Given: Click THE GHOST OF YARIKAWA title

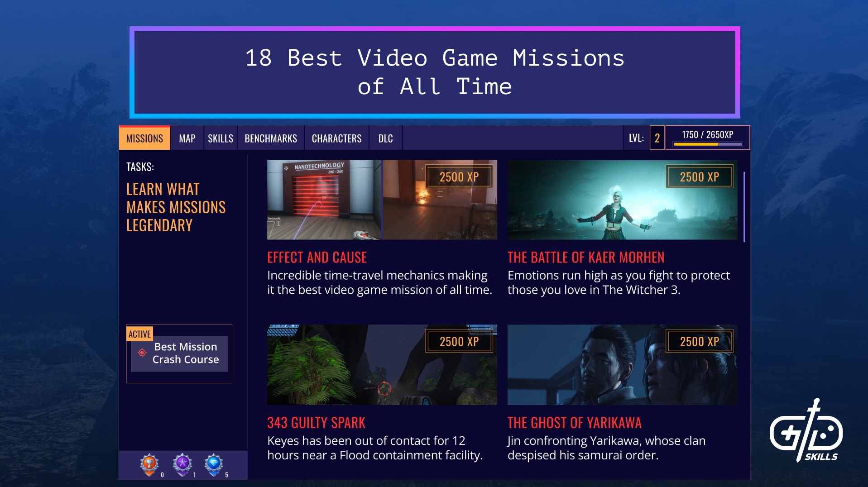Looking at the screenshot, I should 574,423.
